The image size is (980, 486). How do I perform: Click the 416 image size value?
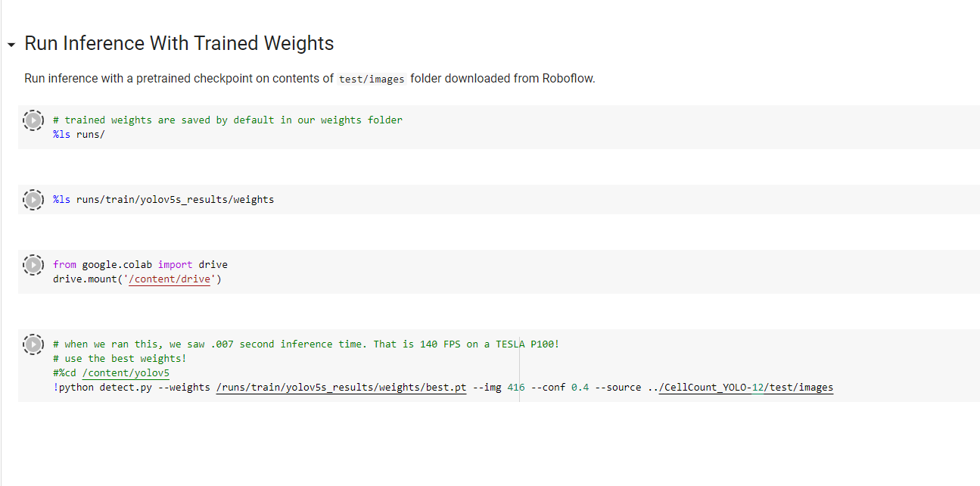pos(515,388)
